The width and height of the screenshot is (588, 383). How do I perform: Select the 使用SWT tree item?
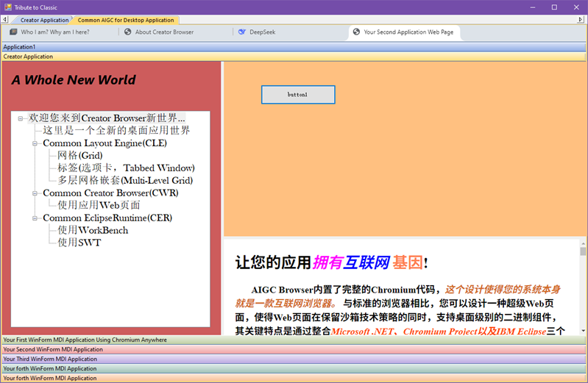coord(79,243)
